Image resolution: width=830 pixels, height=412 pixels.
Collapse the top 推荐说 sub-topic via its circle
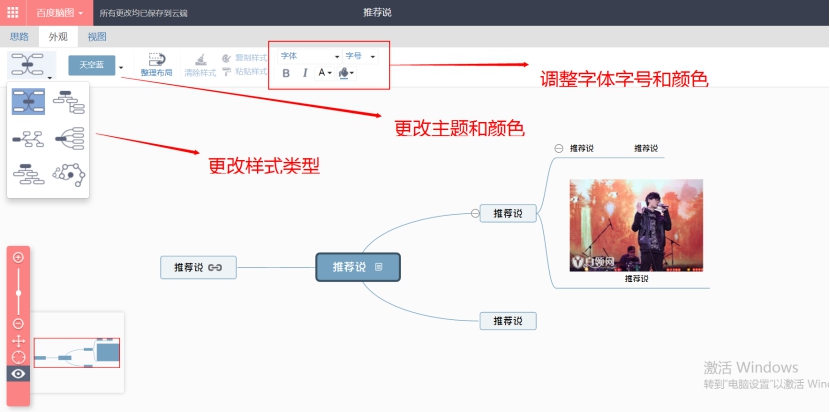pyautogui.click(x=558, y=149)
